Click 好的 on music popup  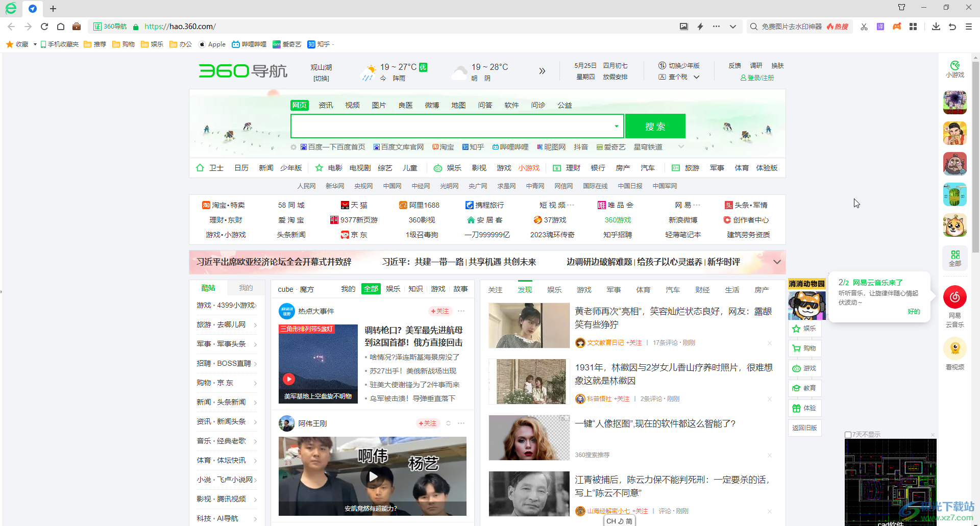(914, 312)
